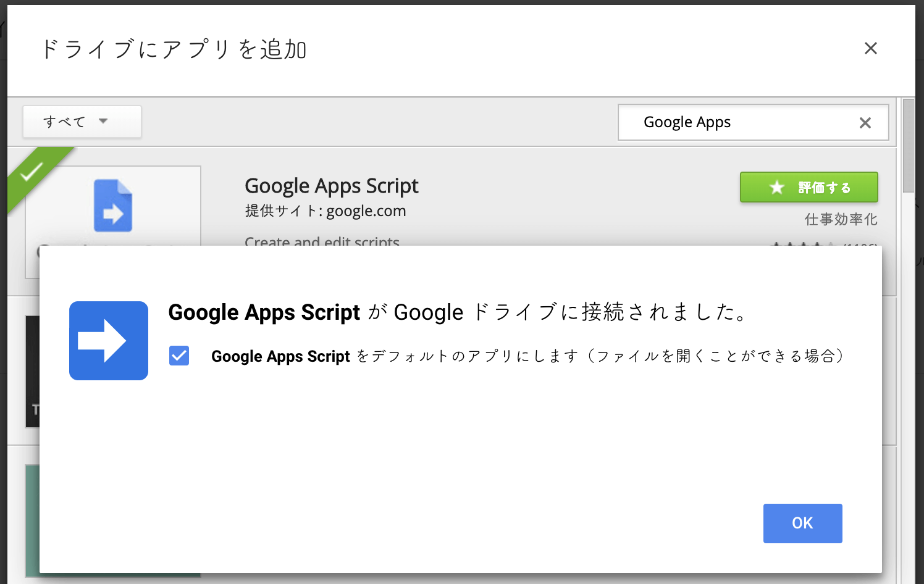Open the google.com provider link

click(x=366, y=211)
